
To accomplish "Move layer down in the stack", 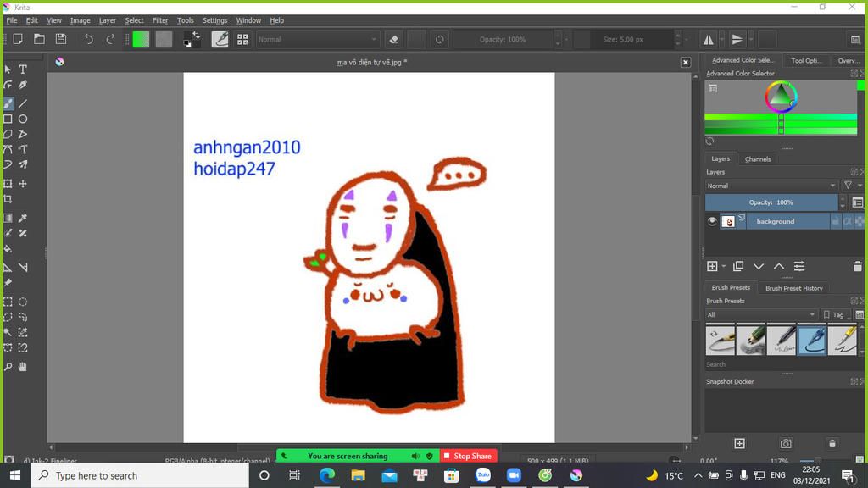I will click(759, 267).
